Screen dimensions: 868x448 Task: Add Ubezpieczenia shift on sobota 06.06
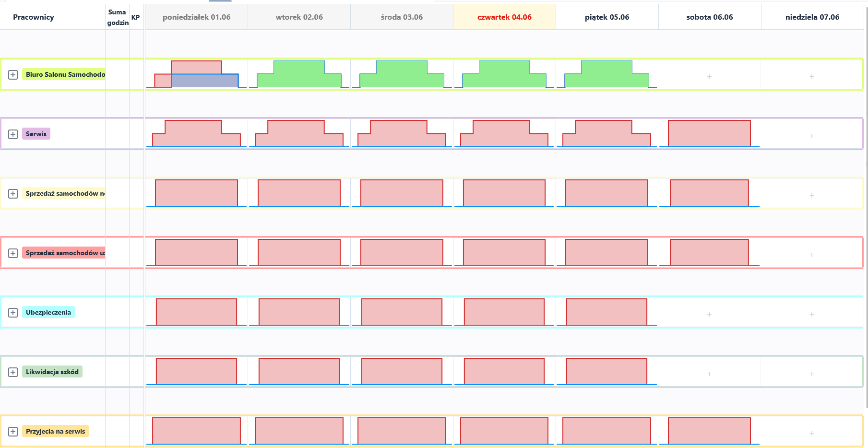(709, 315)
